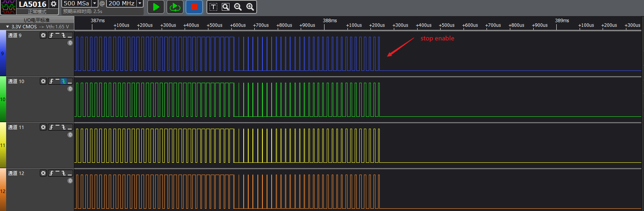Viewport: 644px width, 211px height.
Task: Open the 500 MSa sample depth dropdown
Action: pos(95,3)
